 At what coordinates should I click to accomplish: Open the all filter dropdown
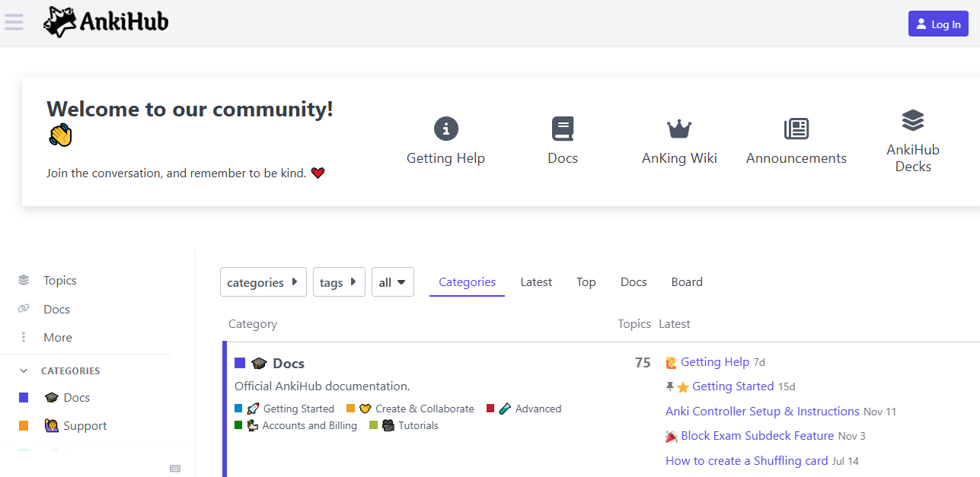pos(392,282)
